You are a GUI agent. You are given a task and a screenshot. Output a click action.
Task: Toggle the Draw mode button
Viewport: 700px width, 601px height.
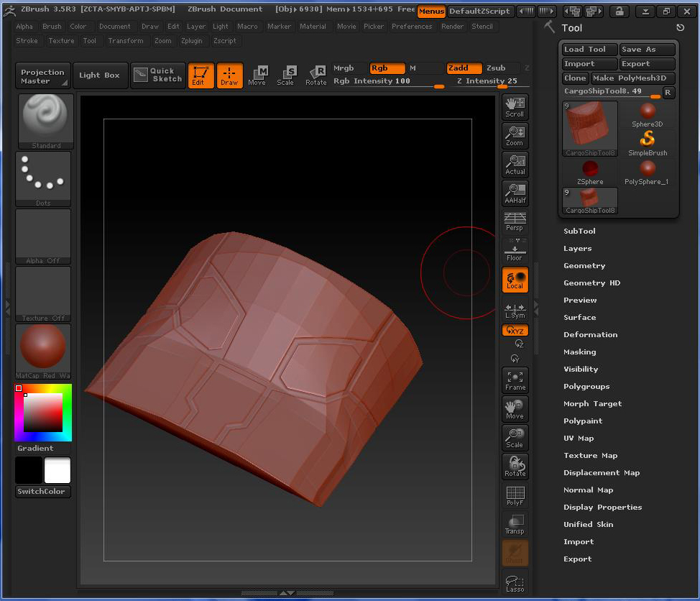(x=229, y=75)
